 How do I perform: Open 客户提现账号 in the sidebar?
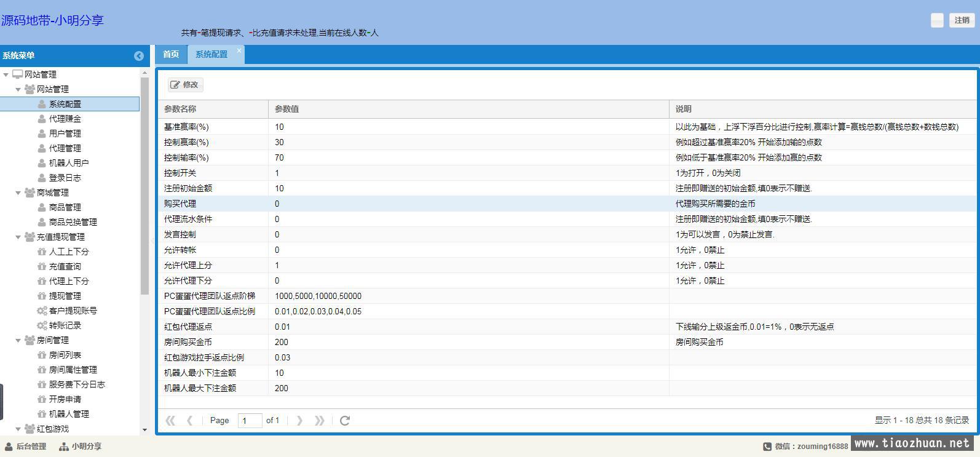(x=73, y=311)
